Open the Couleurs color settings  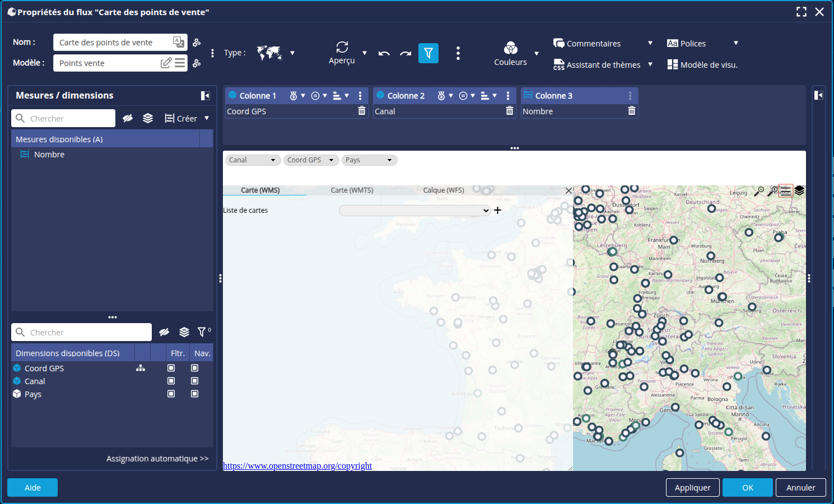coord(510,54)
